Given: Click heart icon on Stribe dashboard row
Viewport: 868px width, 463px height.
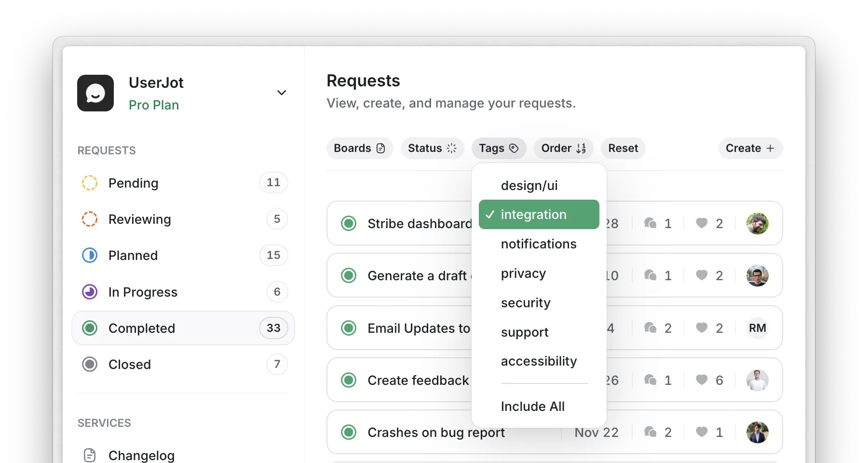Looking at the screenshot, I should (702, 223).
